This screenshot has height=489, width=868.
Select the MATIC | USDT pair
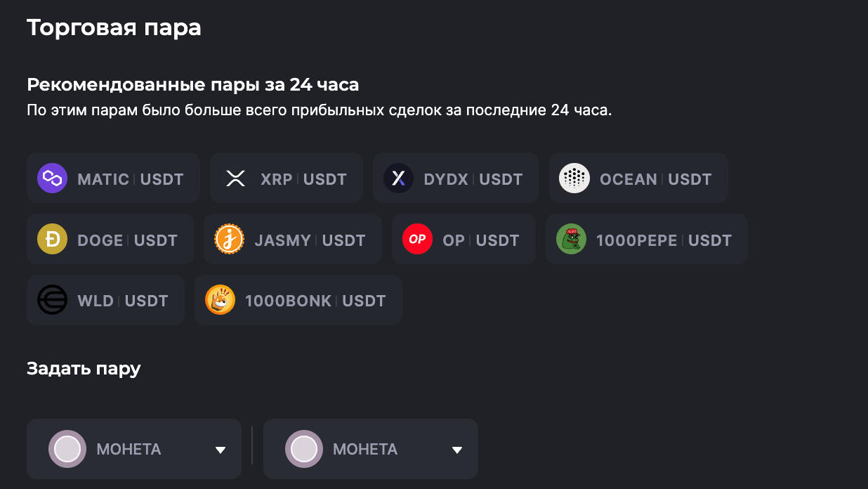(113, 178)
